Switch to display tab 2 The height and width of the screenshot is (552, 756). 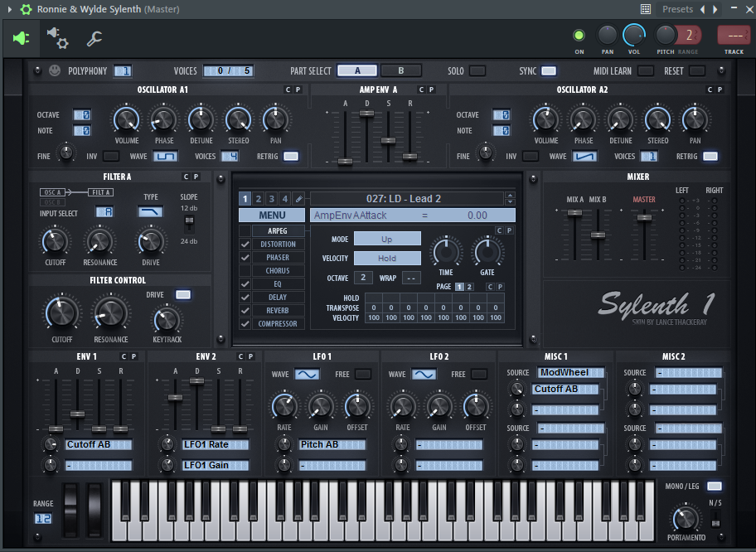[x=259, y=199]
